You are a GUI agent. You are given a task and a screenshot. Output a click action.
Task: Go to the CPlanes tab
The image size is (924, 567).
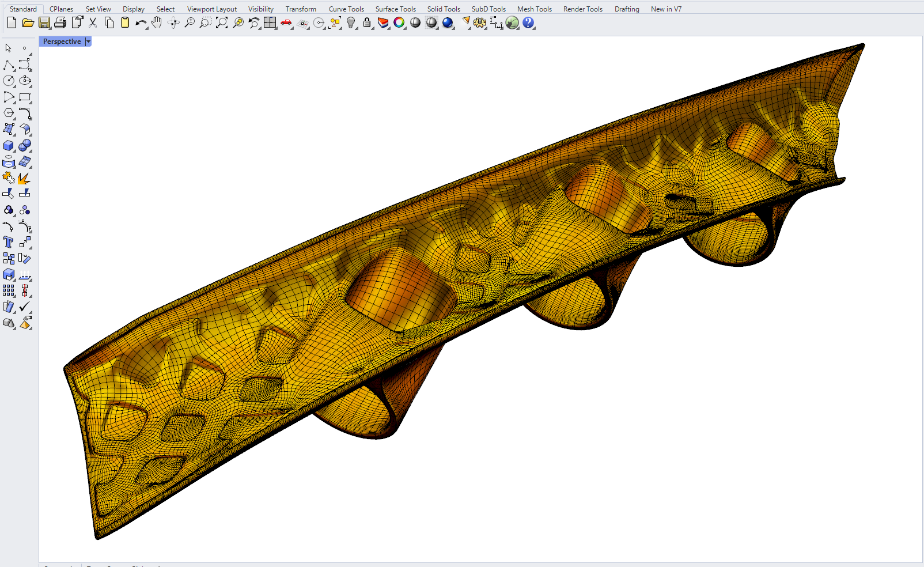coord(61,9)
